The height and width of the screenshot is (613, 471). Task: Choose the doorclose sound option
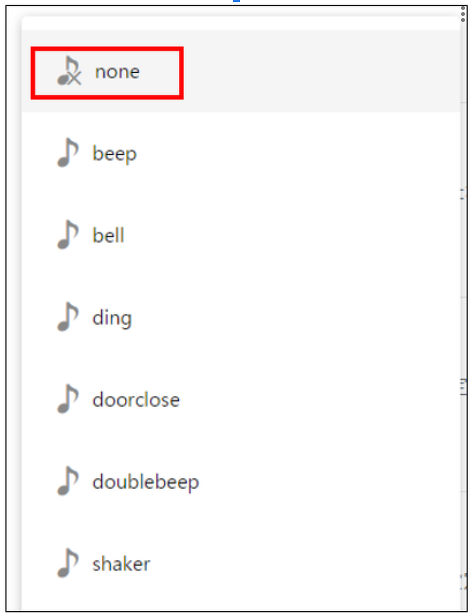[x=136, y=400]
